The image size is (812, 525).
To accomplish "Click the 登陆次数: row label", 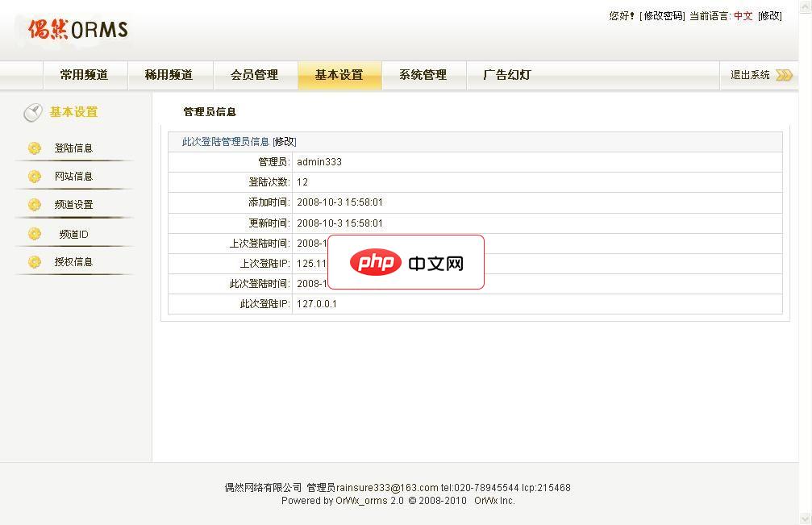I will click(269, 182).
